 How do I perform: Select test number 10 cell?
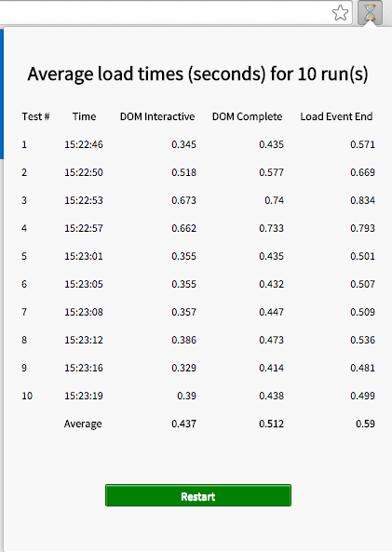27,396
